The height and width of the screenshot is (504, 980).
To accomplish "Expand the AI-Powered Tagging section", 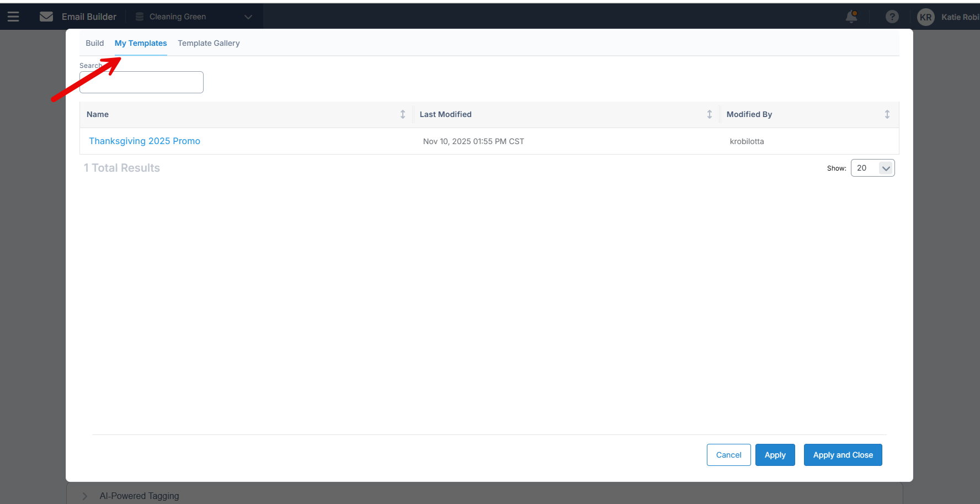I will [85, 496].
